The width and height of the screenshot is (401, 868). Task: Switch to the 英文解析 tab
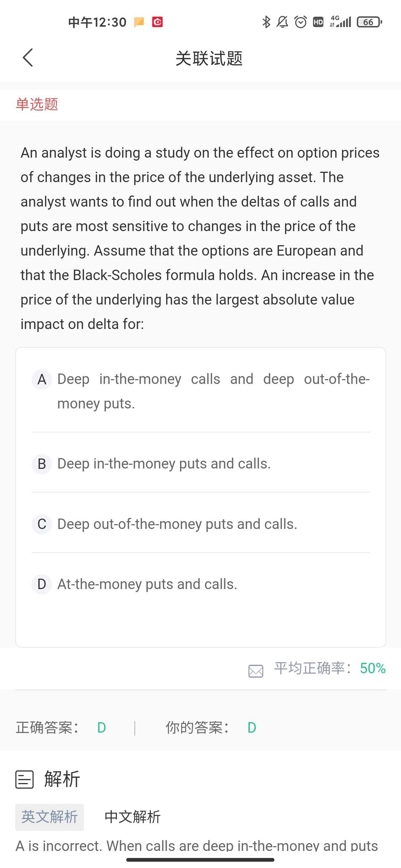tap(49, 817)
